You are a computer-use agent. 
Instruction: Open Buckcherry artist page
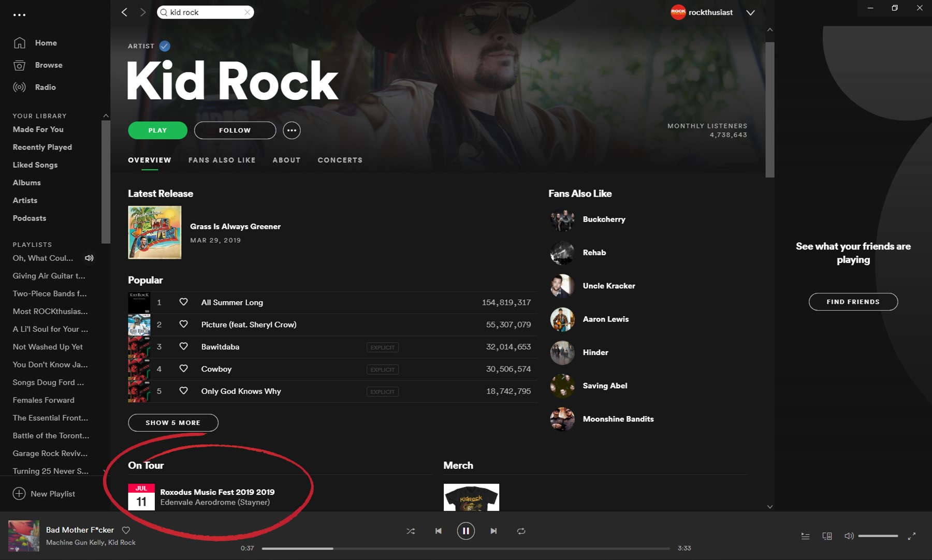pos(604,219)
